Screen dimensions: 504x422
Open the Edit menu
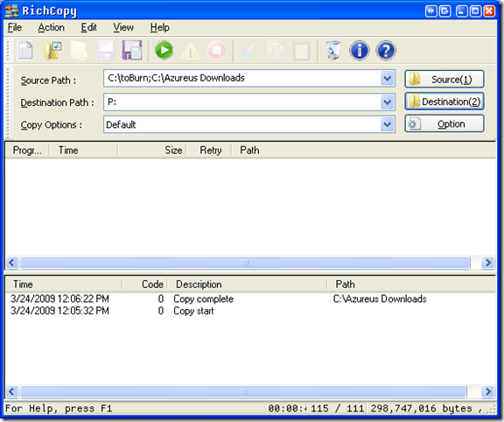tap(88, 27)
